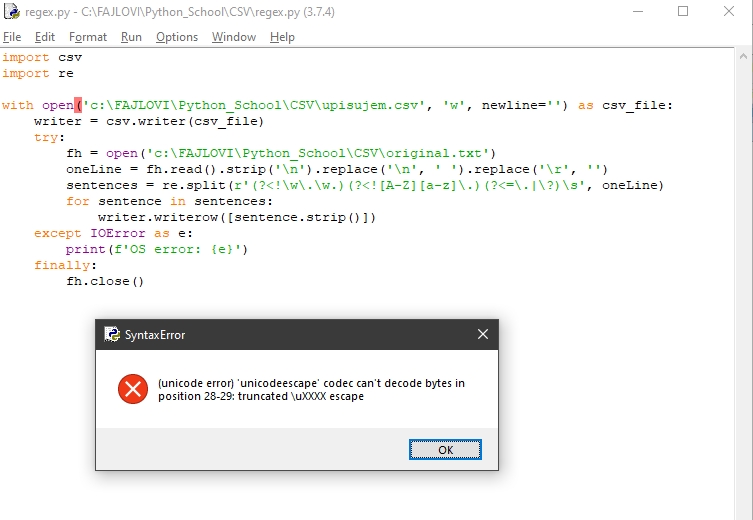Click the 'try:' keyword
Viewport: 753px width, 520px height.
click(49, 137)
